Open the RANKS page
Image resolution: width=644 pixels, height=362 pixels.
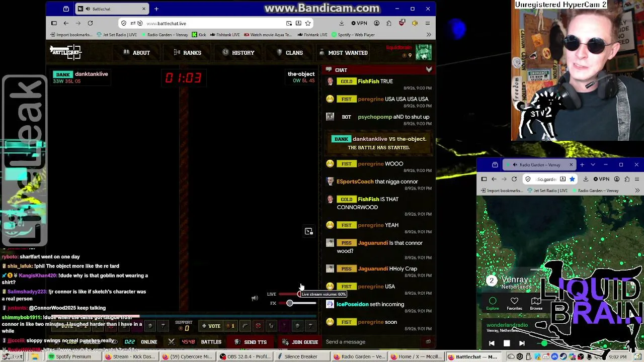pos(188,53)
